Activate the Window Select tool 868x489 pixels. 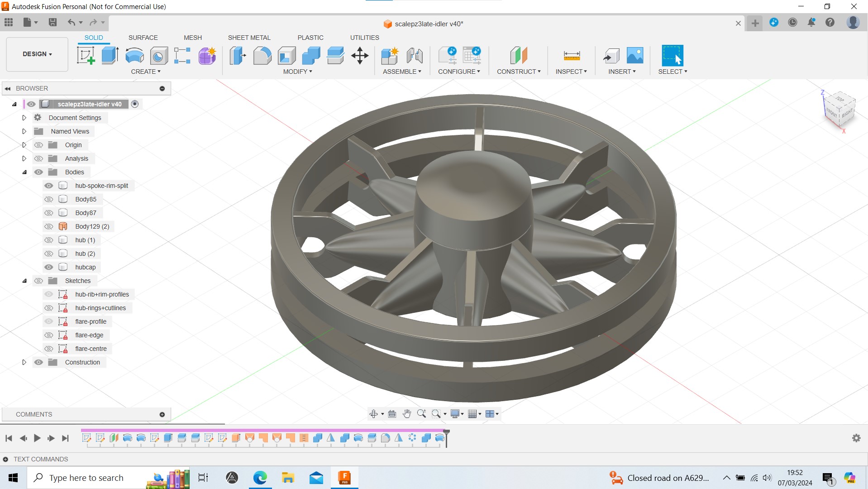pos(672,56)
